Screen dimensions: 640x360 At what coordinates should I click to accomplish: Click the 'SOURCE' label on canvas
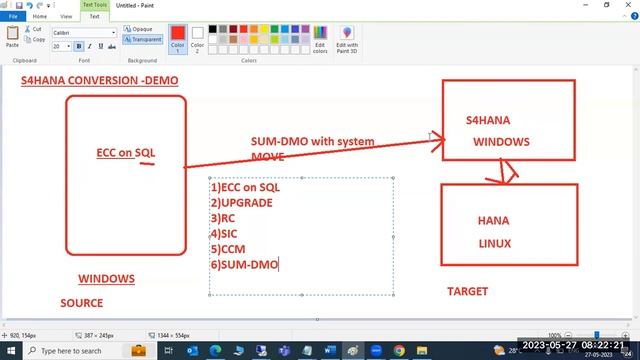82,303
